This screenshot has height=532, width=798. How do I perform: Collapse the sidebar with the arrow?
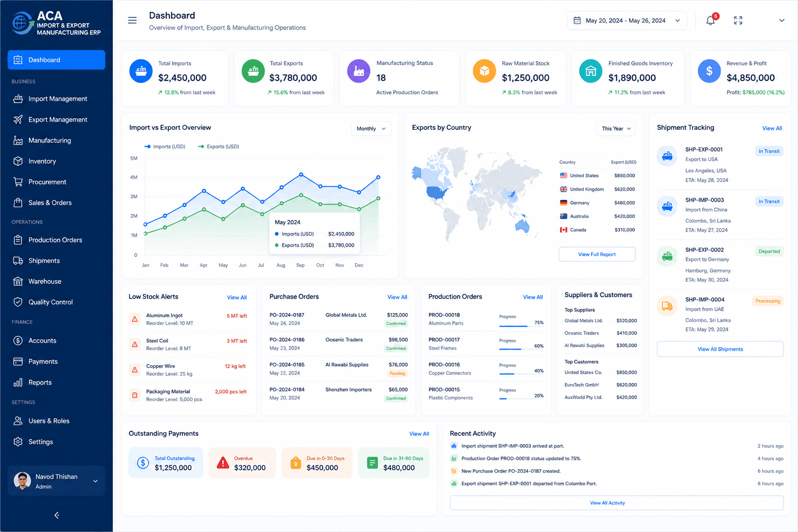pos(57,515)
